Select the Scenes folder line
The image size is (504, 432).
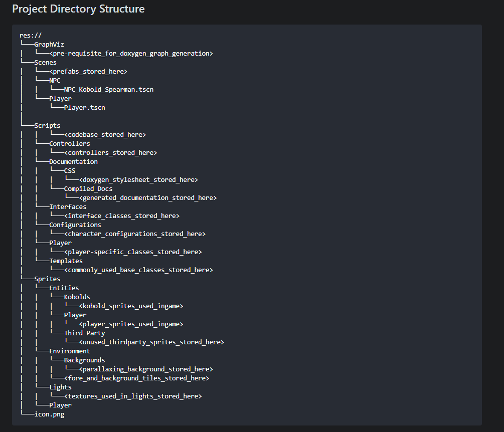45,62
